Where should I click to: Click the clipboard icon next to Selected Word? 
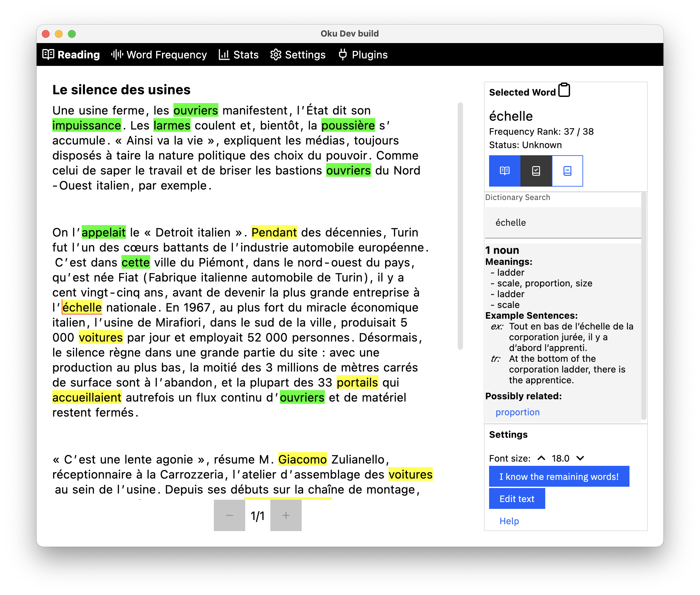click(x=564, y=90)
